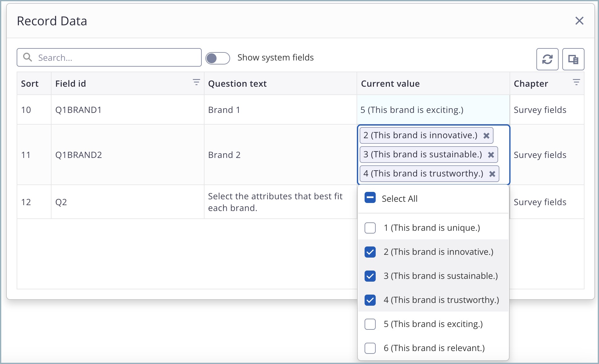Viewport: 599px width, 364px height.
Task: Close the Record Data dialog
Action: click(x=579, y=21)
